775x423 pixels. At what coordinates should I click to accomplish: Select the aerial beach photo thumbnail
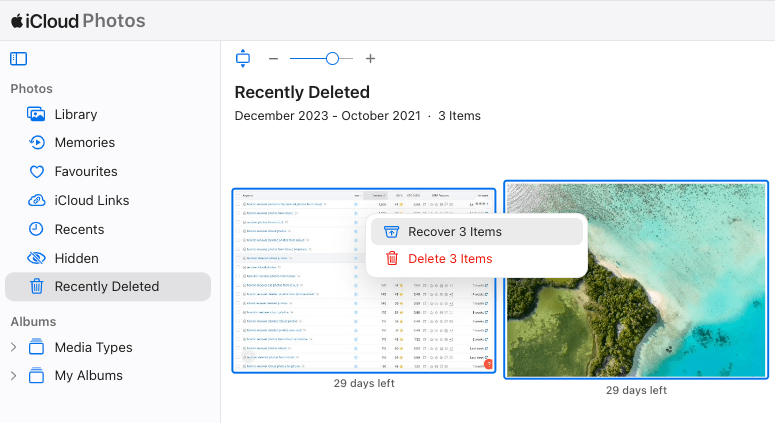point(636,280)
